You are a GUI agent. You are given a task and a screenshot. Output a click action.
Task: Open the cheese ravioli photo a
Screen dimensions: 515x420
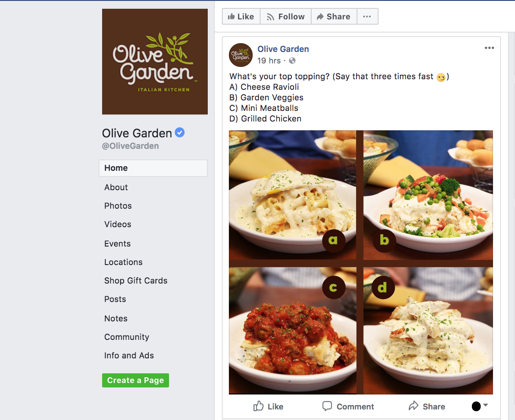tap(292, 195)
